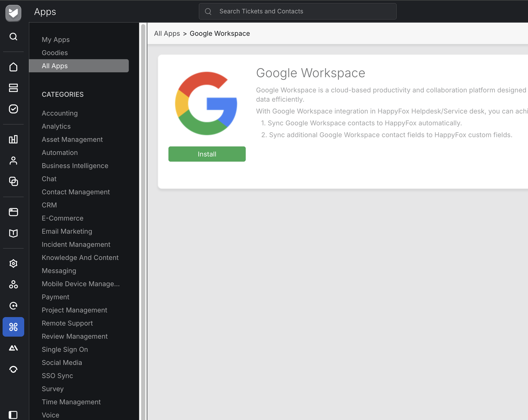This screenshot has height=420, width=528.
Task: Go to the Home icon
Action: click(13, 67)
